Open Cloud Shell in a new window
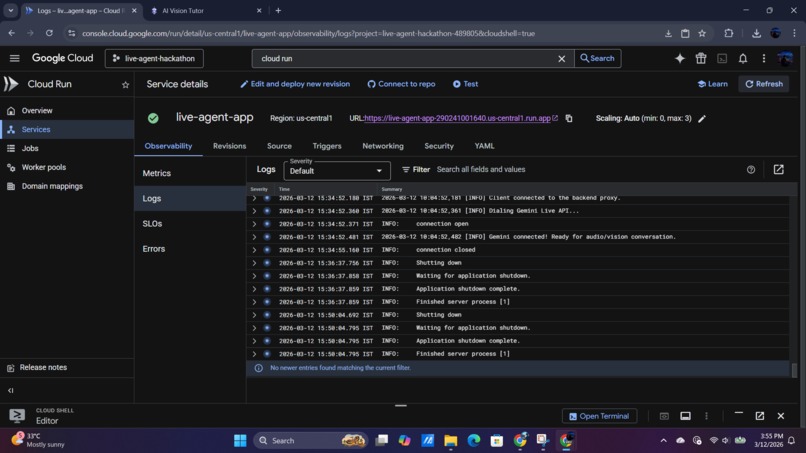The width and height of the screenshot is (806, 453). pos(760,416)
